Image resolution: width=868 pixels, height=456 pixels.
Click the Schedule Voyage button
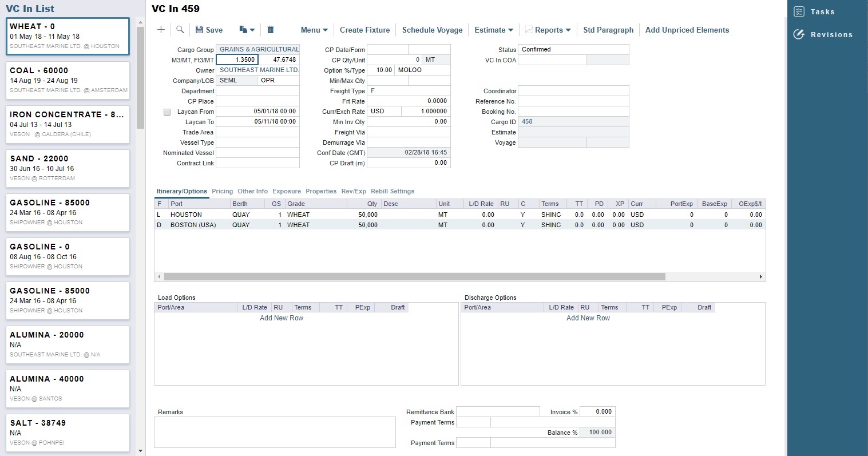pos(432,30)
